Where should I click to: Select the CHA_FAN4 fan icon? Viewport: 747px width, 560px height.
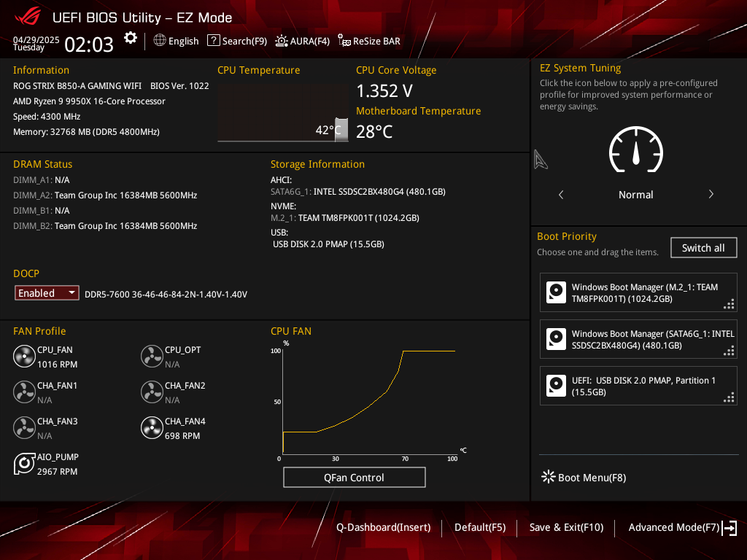(152, 428)
